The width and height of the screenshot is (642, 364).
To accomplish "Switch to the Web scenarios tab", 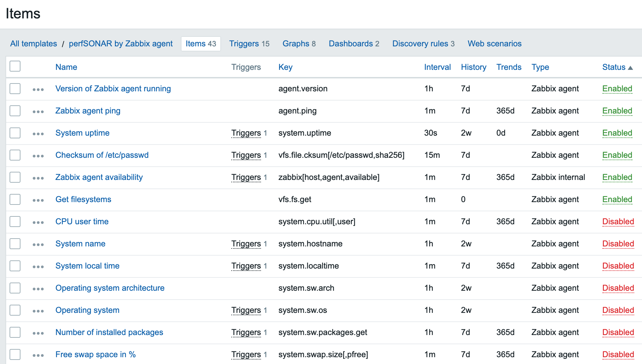I will pyautogui.click(x=495, y=44).
